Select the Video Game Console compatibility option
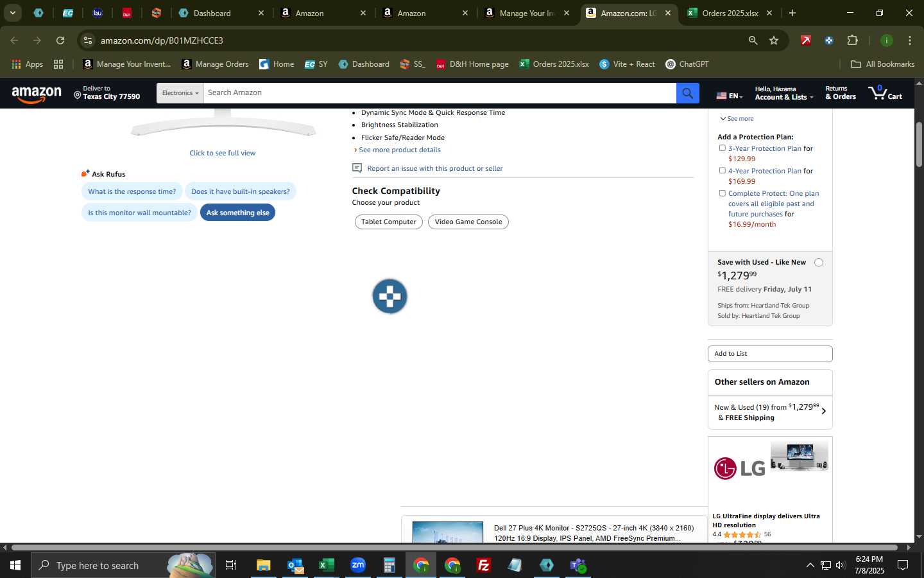The image size is (924, 578). [x=468, y=222]
